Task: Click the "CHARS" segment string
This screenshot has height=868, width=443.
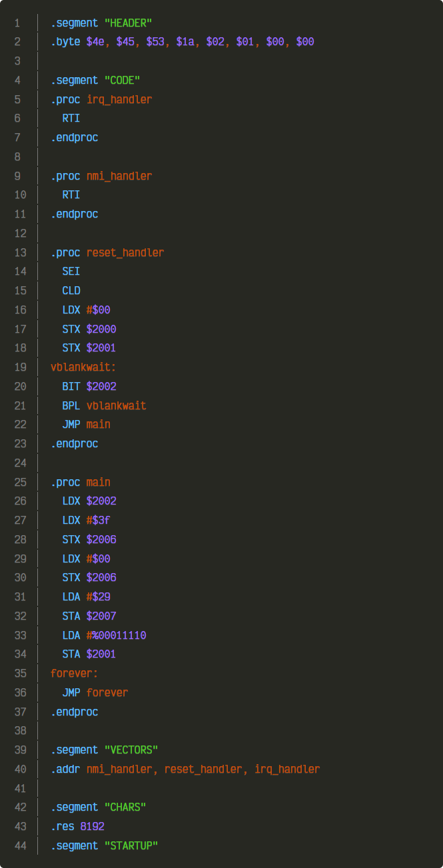Action: coord(125,807)
